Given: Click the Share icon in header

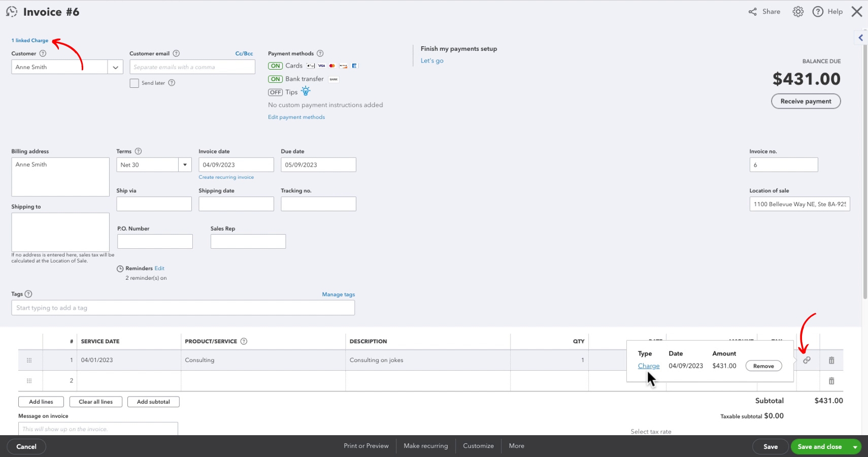Looking at the screenshot, I should 752,12.
